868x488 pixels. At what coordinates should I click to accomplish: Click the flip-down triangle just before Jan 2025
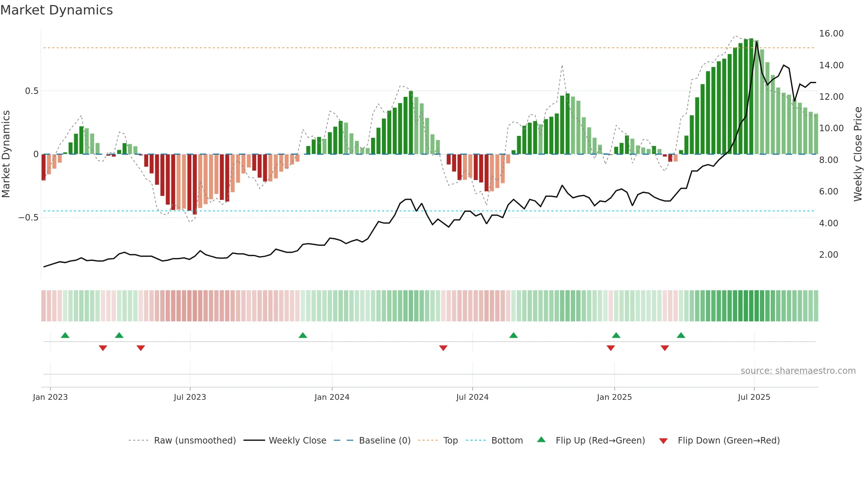click(x=611, y=348)
